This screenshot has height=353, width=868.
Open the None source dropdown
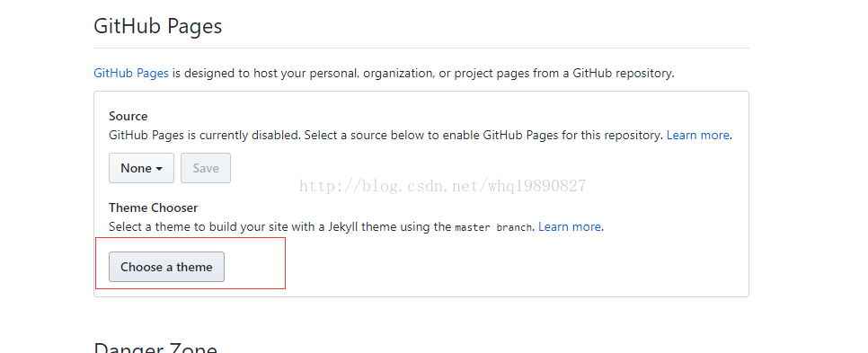(x=141, y=168)
